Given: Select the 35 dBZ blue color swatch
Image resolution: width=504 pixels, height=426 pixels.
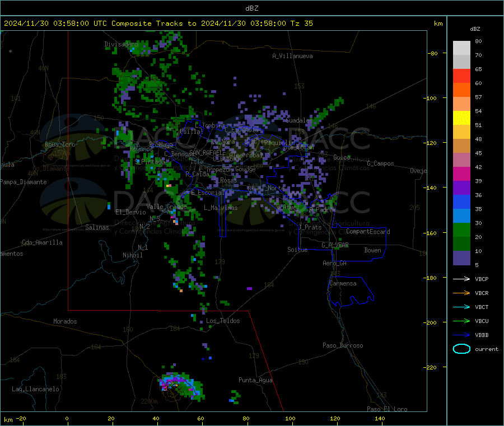Looking at the screenshot, I should pyautogui.click(x=461, y=202).
